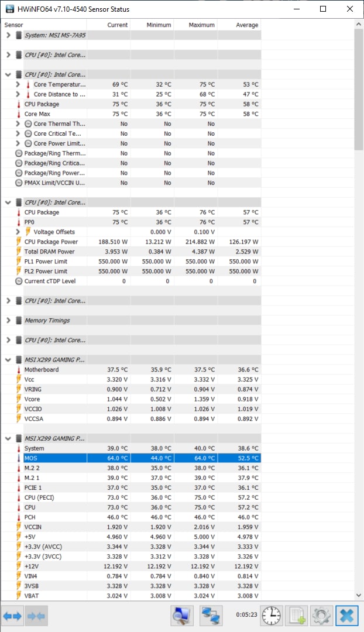Viewport: 364px width, 632px height.
Task: Click the +5V sensor label
Action: pos(30,537)
